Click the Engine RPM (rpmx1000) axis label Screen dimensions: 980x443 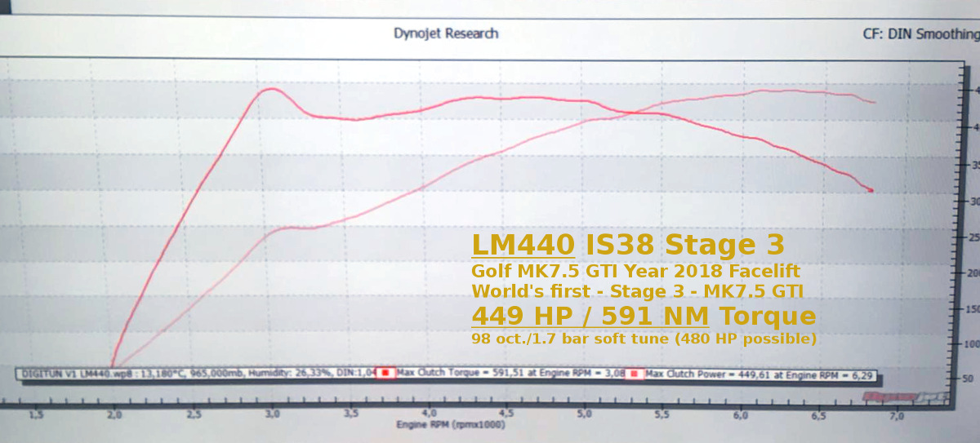click(450, 426)
